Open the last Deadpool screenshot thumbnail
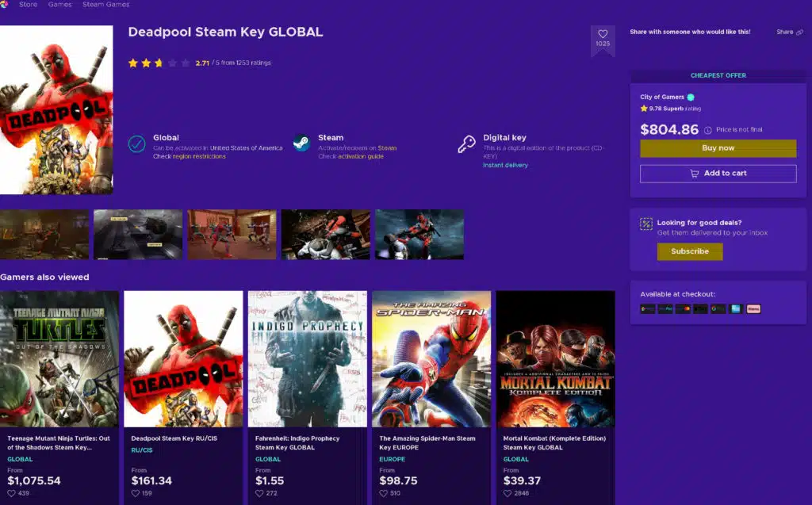 click(x=419, y=234)
